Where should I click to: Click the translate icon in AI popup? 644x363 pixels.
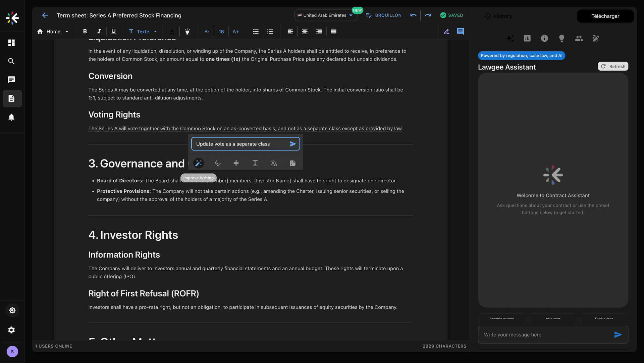click(274, 163)
